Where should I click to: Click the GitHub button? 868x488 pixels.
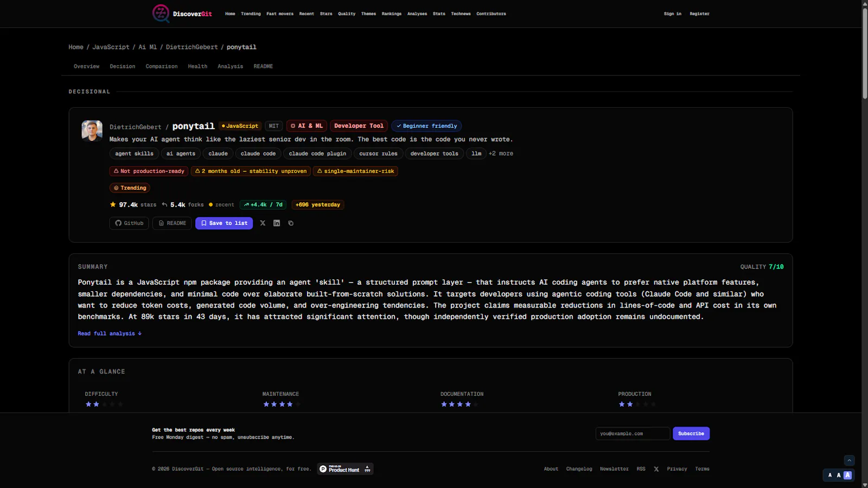129,223
